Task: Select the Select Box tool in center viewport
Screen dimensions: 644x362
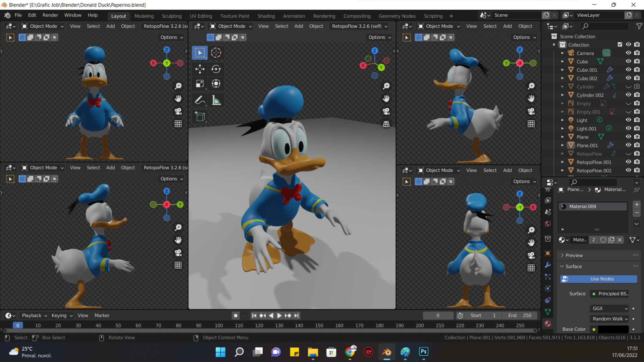Action: [x=200, y=53]
